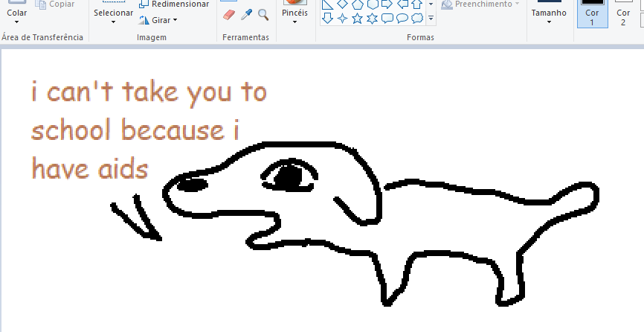Select the pentagon shape
This screenshot has width=644, height=332.
[x=356, y=4]
